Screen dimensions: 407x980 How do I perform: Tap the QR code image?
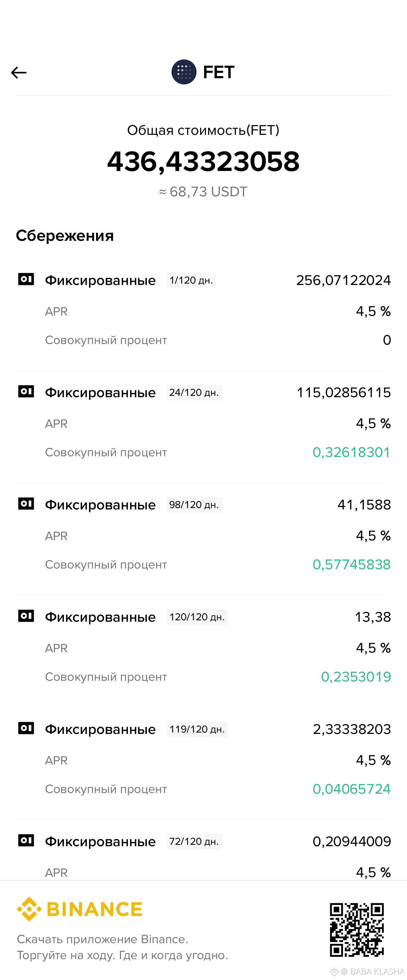357,930
